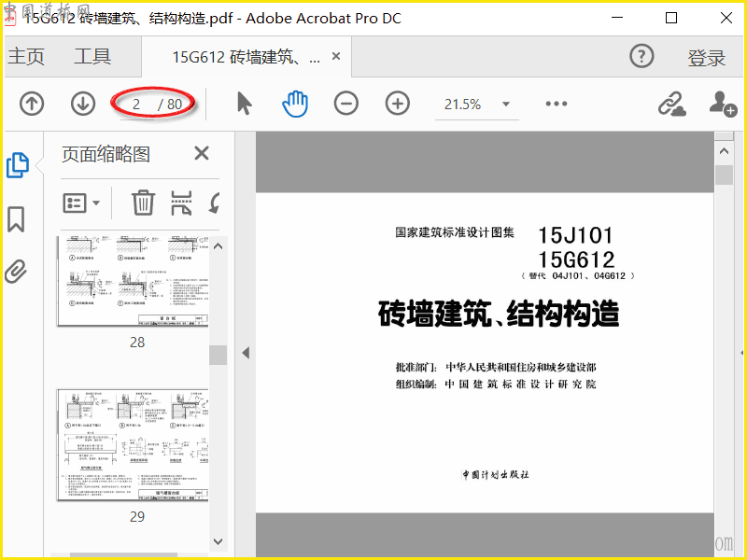Go to previous page with up arrow
This screenshot has height=560, width=747.
click(x=32, y=104)
